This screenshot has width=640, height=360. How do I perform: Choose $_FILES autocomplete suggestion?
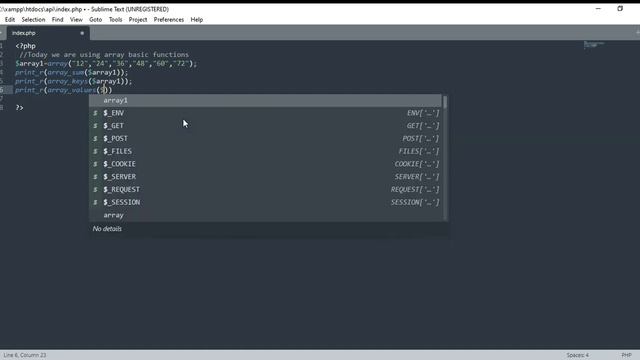click(x=265, y=151)
